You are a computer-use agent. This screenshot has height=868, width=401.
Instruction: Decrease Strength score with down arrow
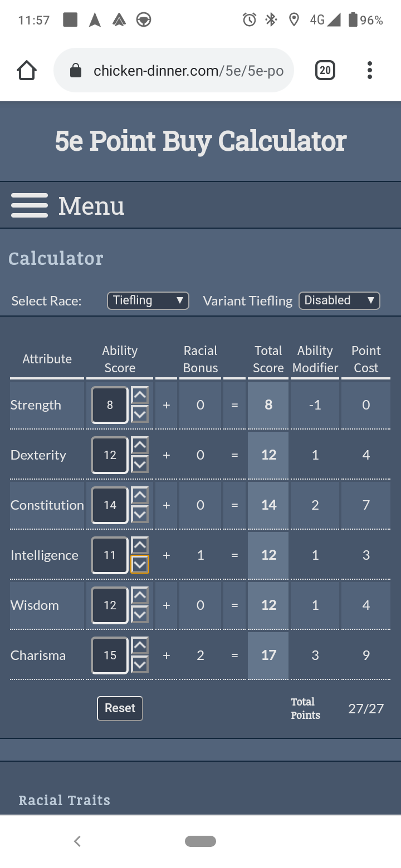(x=140, y=414)
